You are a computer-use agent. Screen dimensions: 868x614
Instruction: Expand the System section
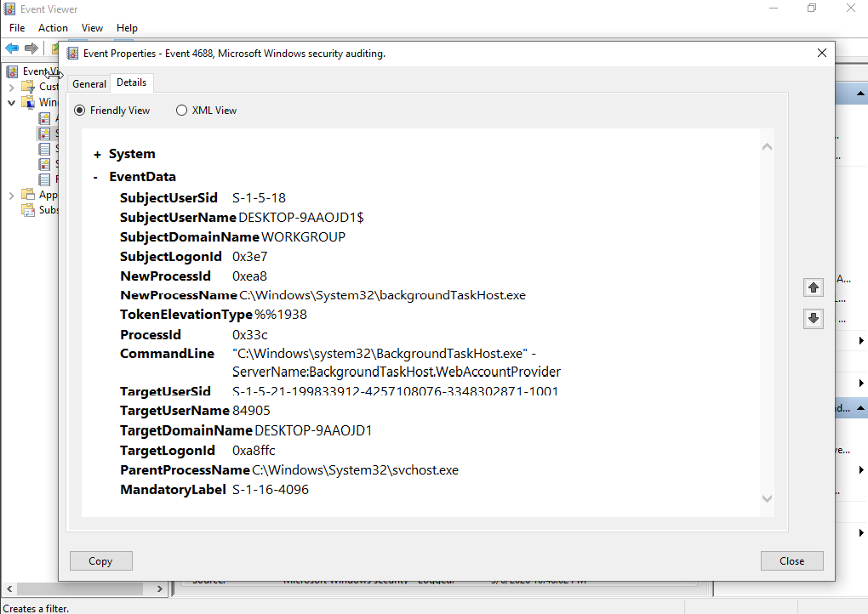[x=97, y=154]
